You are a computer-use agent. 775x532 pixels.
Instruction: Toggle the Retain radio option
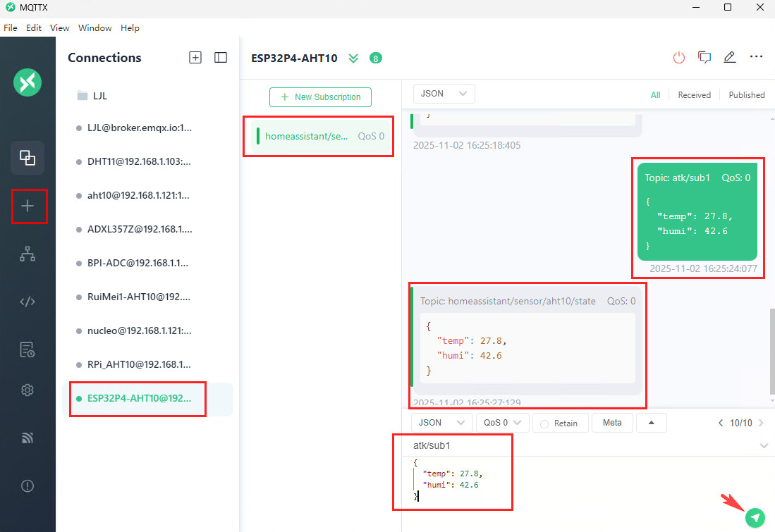(x=544, y=423)
